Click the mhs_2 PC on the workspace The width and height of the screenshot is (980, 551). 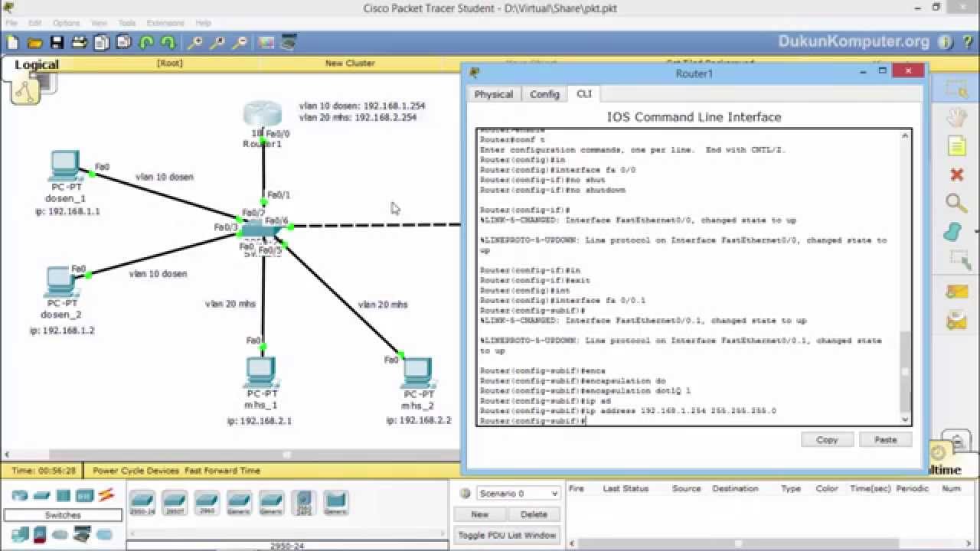click(x=417, y=373)
